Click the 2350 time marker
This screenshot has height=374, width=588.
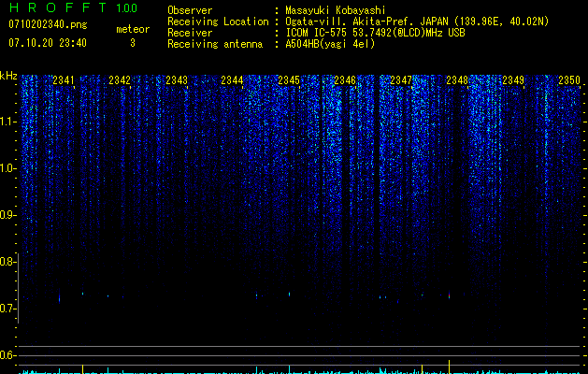click(x=569, y=80)
